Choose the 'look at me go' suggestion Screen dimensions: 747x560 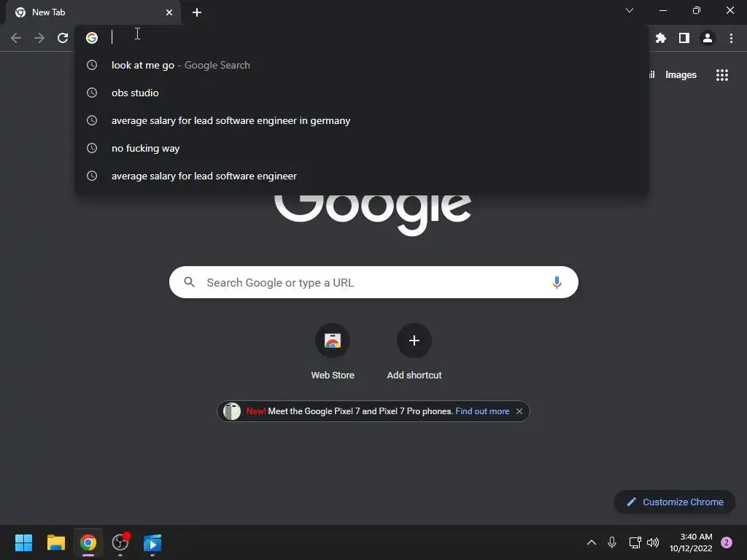362,65
